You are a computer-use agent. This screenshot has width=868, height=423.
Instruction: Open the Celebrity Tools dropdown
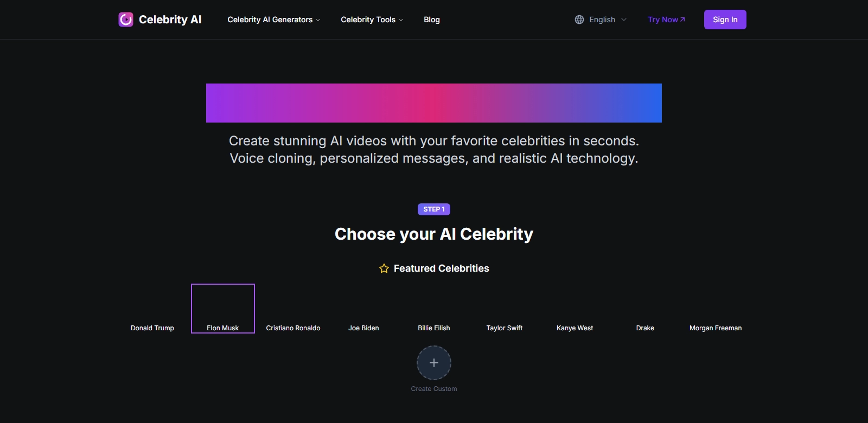[372, 20]
